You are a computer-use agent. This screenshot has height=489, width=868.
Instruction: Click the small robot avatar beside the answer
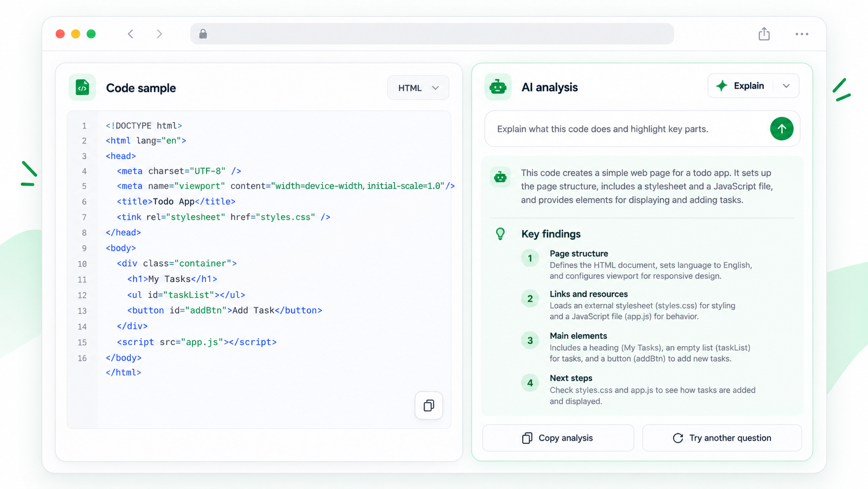[x=500, y=177]
